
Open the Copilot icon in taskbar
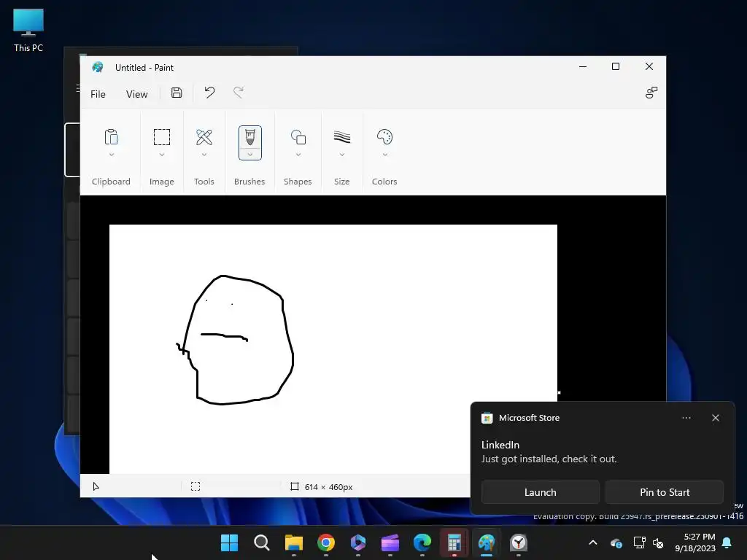coord(357,542)
